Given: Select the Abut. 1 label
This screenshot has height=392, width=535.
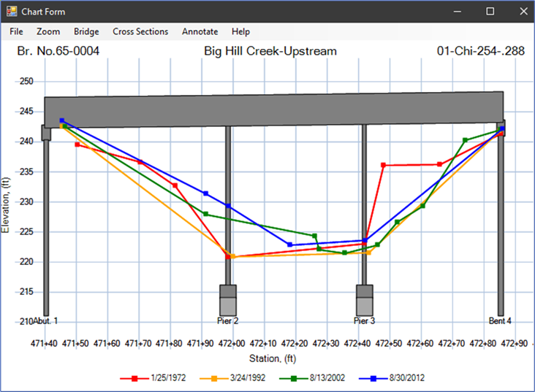Looking at the screenshot, I should 44,320.
